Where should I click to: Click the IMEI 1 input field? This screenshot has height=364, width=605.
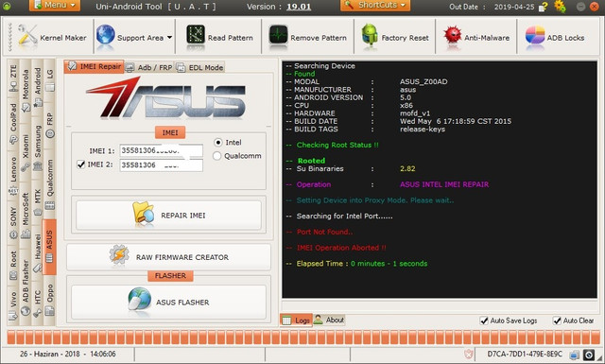coord(161,150)
